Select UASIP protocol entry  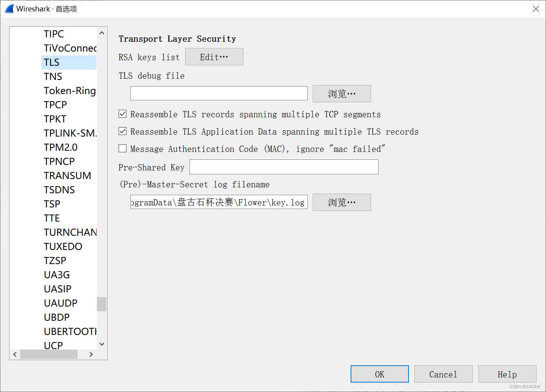(x=69, y=289)
